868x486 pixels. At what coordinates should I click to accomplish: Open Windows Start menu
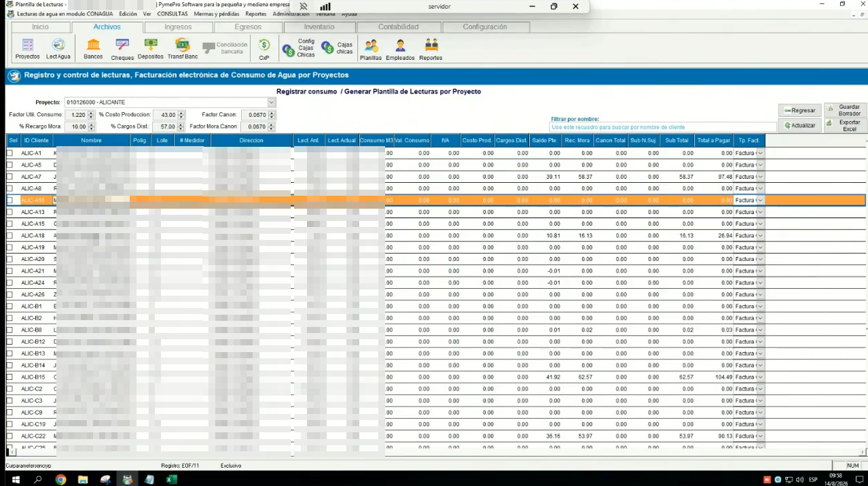coord(15,479)
